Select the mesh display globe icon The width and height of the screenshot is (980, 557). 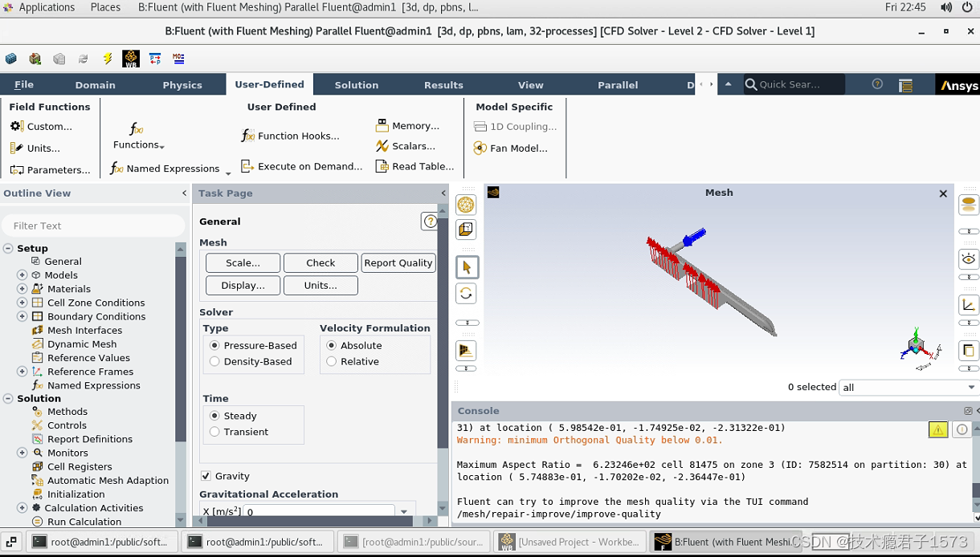click(466, 205)
